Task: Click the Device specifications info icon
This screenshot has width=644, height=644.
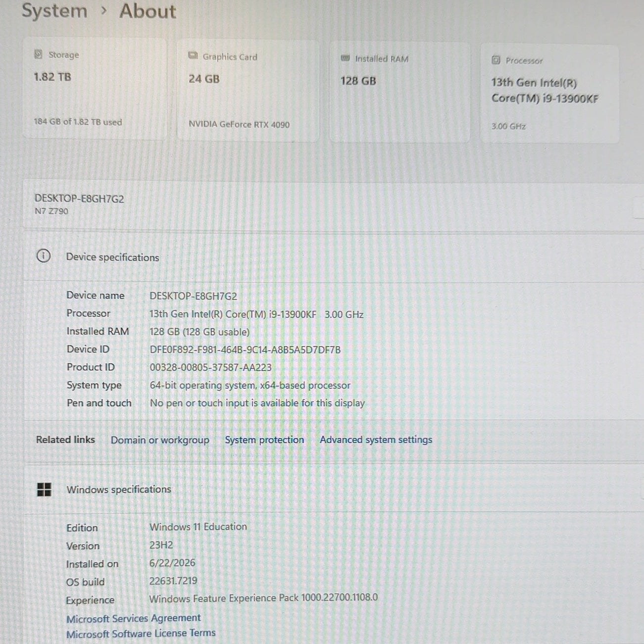Action: [x=44, y=256]
